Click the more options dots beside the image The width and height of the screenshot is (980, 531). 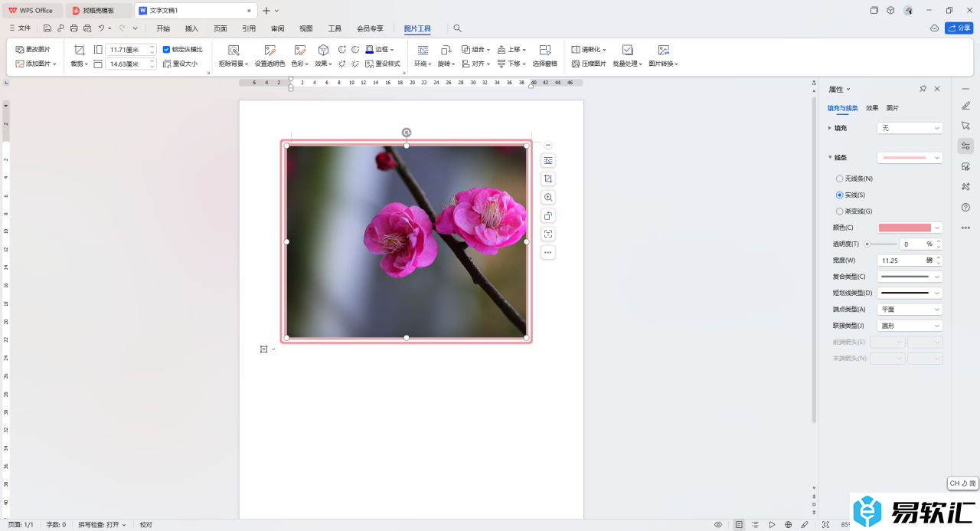coord(548,253)
